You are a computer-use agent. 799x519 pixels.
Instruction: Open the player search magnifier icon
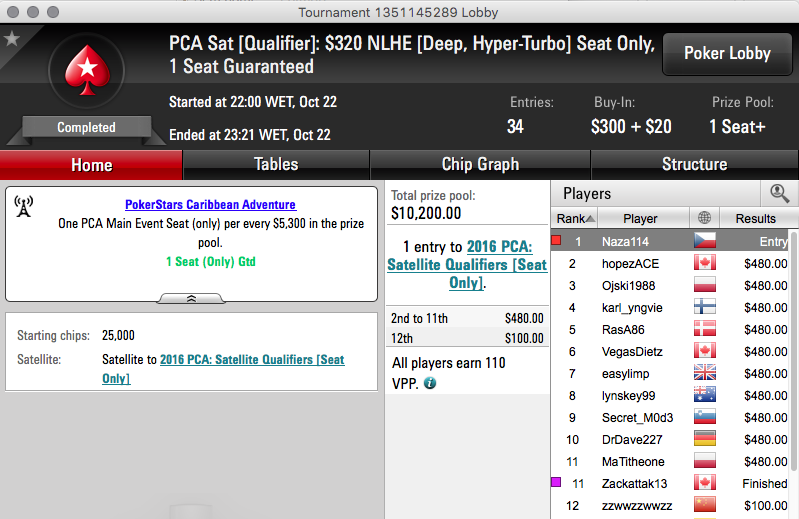(779, 194)
